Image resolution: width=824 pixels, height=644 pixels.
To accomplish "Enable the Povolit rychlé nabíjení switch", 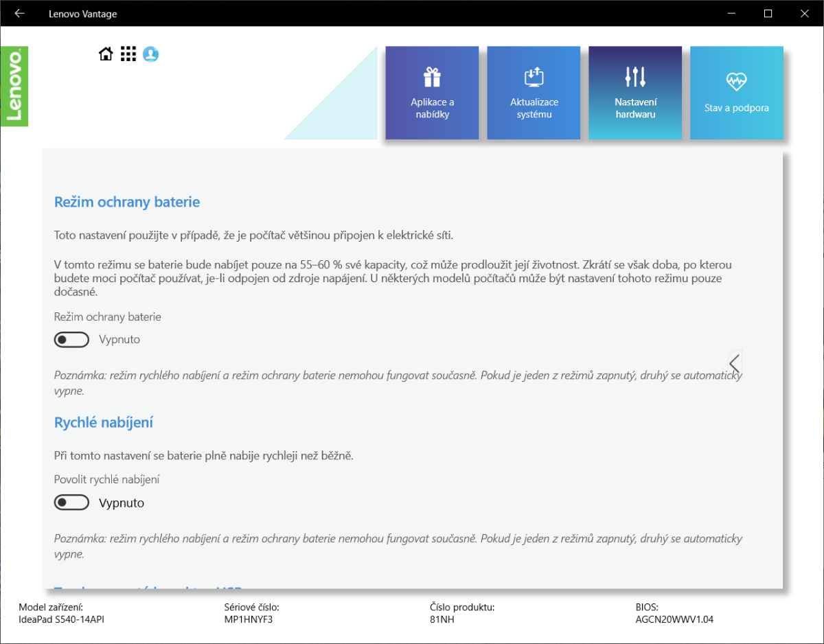I will 72,503.
